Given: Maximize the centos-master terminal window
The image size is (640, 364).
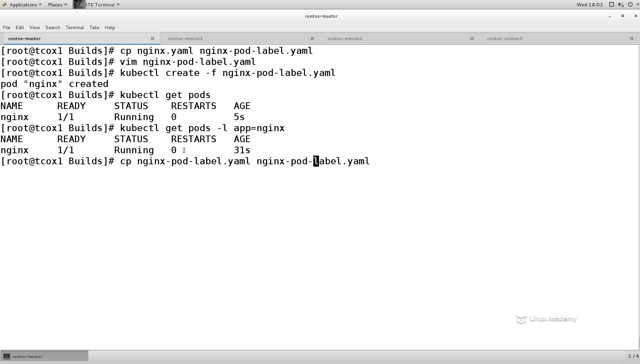Looking at the screenshot, I should 623,16.
